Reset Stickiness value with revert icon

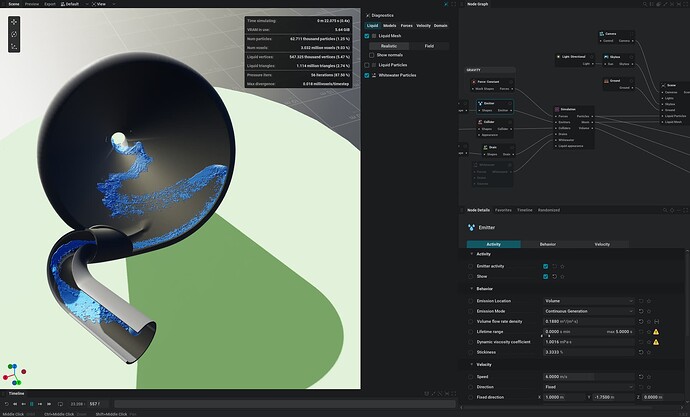click(640, 352)
